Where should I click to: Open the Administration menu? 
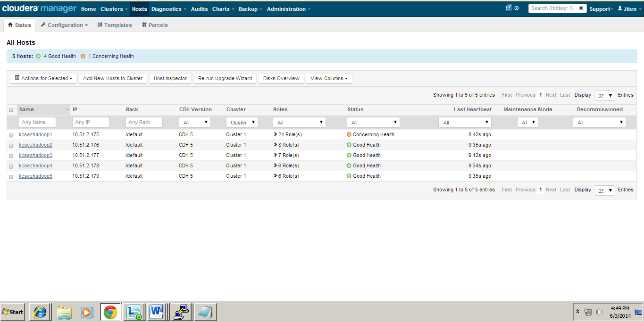coord(289,9)
